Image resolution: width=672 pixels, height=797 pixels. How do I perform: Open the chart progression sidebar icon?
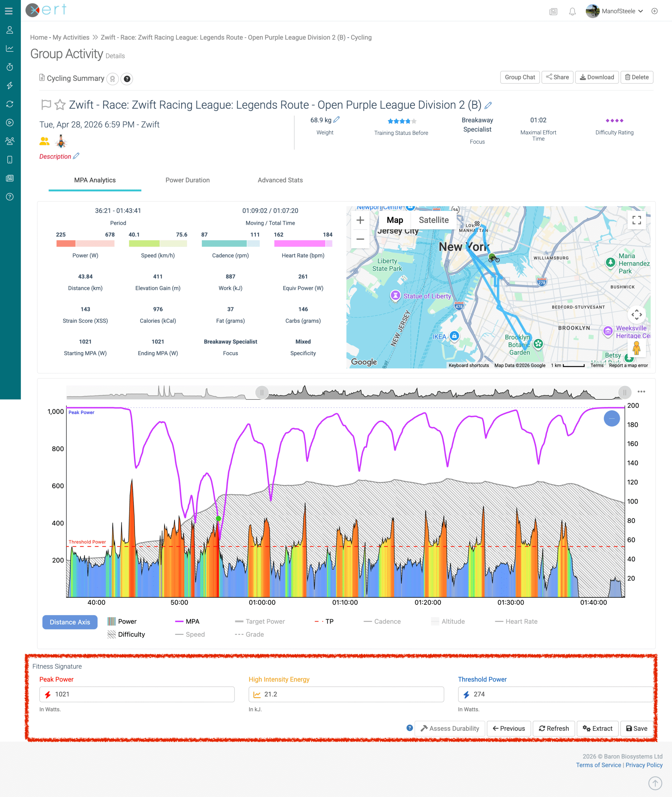10,48
